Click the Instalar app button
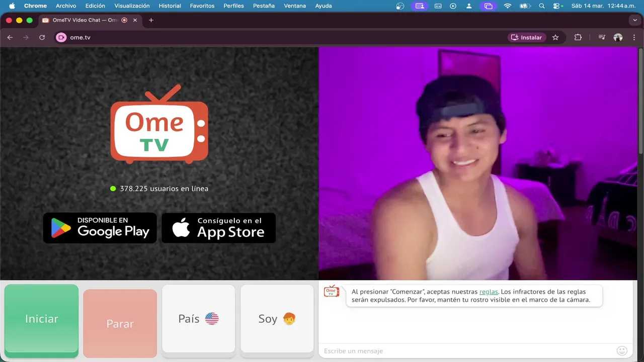644x362 pixels. [527, 37]
